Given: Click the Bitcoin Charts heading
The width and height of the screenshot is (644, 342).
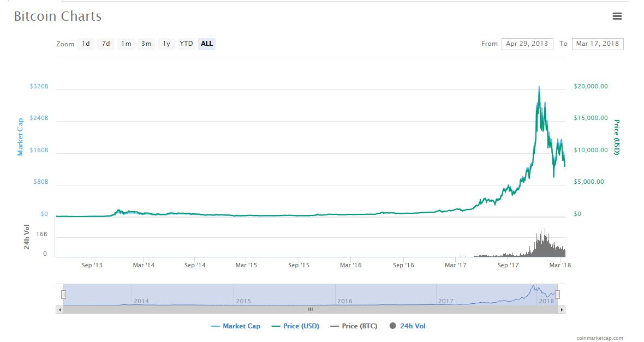Looking at the screenshot, I should pos(57,16).
